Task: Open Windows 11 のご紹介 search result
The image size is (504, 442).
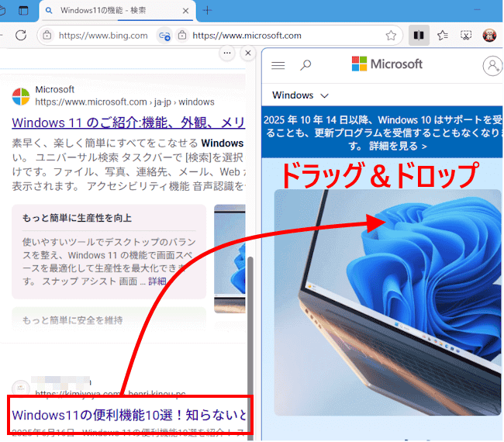Action: [129, 123]
